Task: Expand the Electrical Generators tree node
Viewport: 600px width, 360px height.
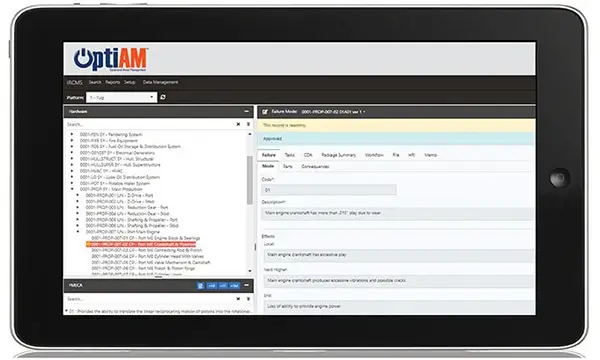Action: [72, 153]
